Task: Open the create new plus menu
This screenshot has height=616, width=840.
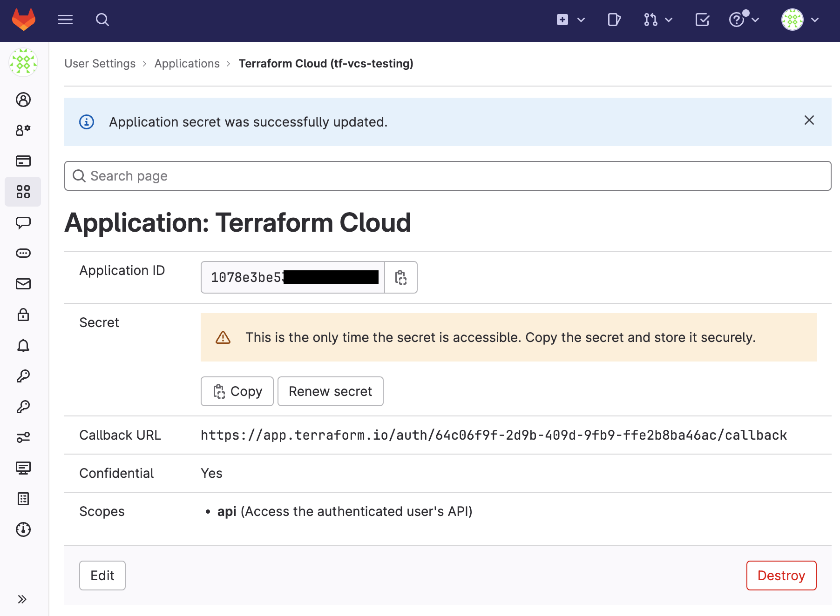Action: (x=571, y=20)
